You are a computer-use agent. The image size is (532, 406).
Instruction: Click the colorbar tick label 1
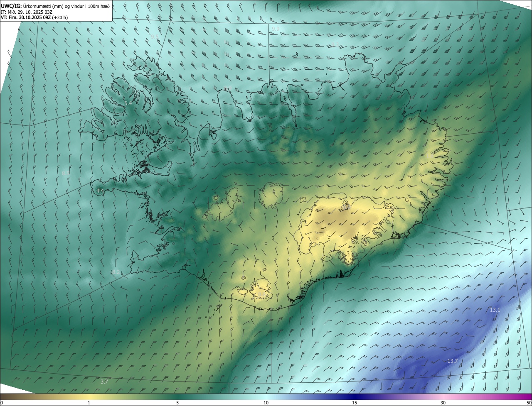(x=89, y=403)
